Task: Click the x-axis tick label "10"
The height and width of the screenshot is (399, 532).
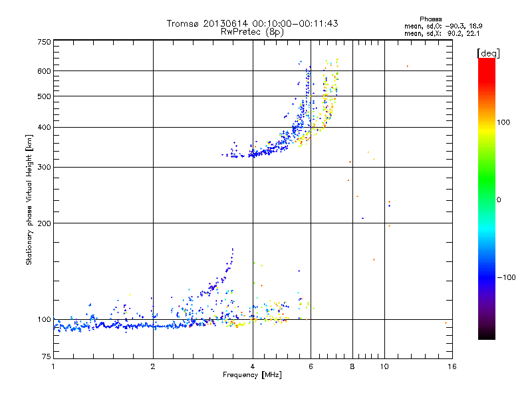Action: [x=384, y=366]
